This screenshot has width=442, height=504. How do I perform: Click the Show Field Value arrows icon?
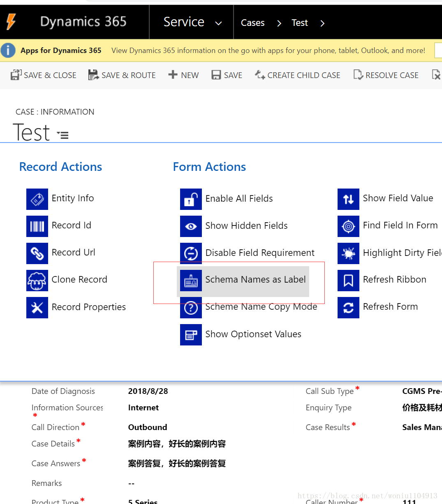[348, 199]
